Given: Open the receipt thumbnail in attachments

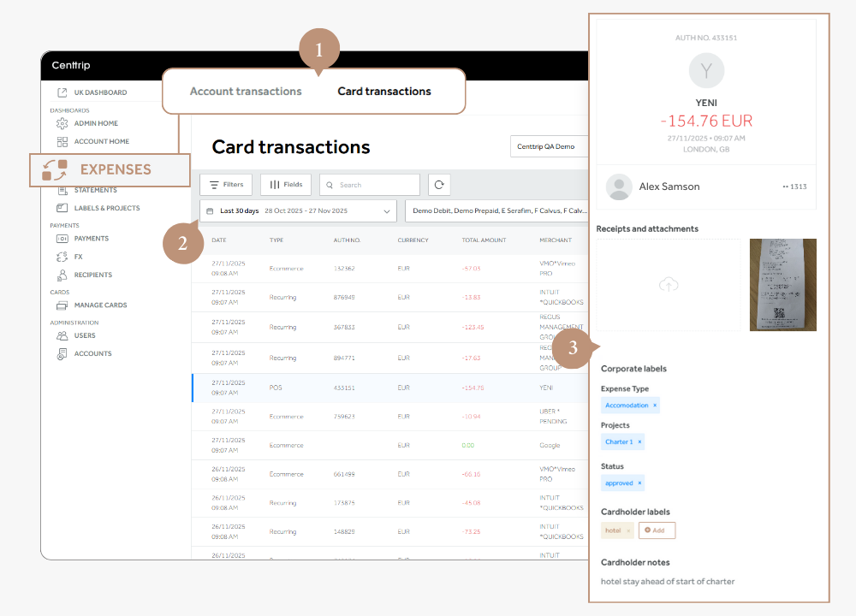Looking at the screenshot, I should [x=782, y=285].
